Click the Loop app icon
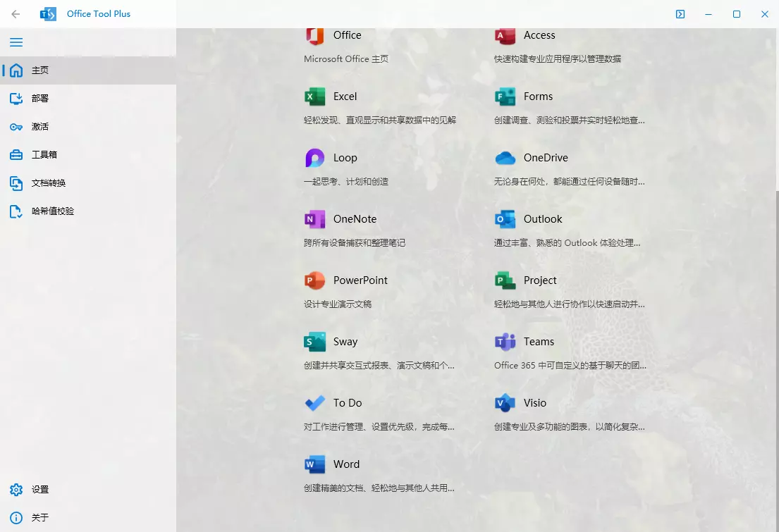Viewport: 779px width, 532px height. [x=314, y=158]
